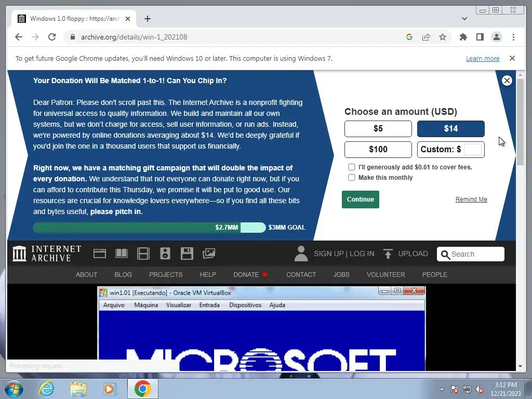Open the BLOG menu item

click(x=123, y=274)
